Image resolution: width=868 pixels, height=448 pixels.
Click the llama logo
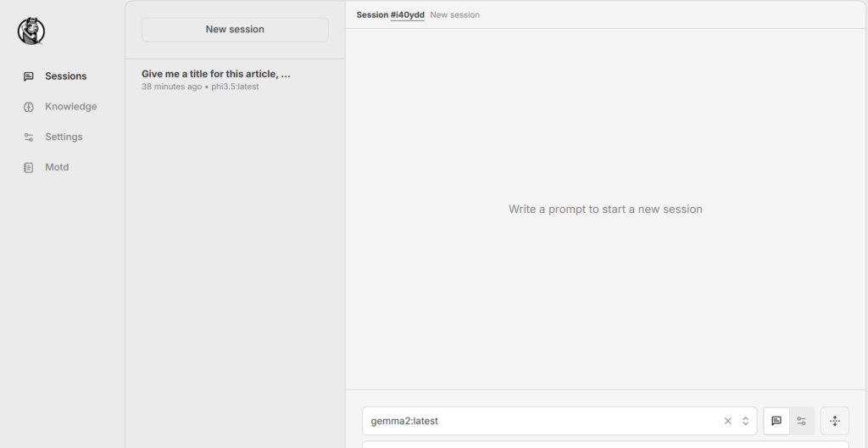[x=31, y=31]
